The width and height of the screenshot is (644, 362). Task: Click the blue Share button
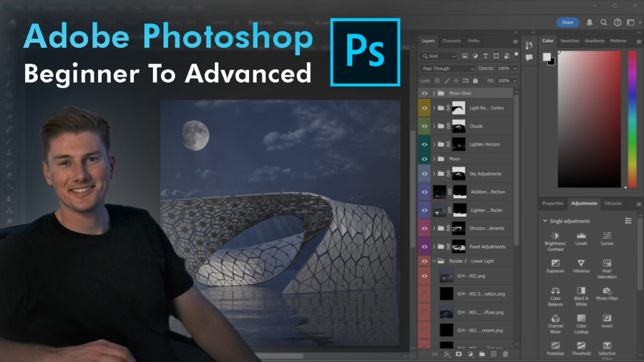[567, 23]
